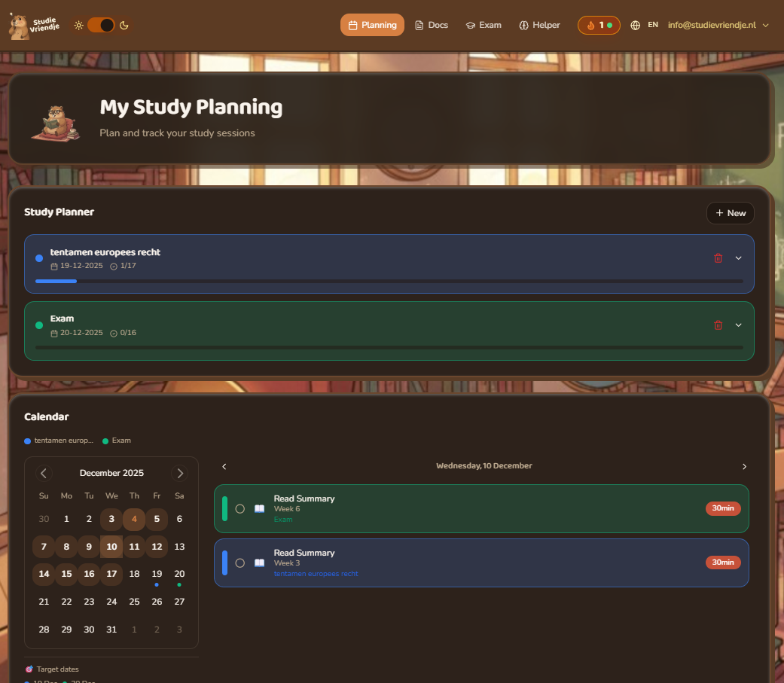Switch to the Planning tab

coord(372,24)
